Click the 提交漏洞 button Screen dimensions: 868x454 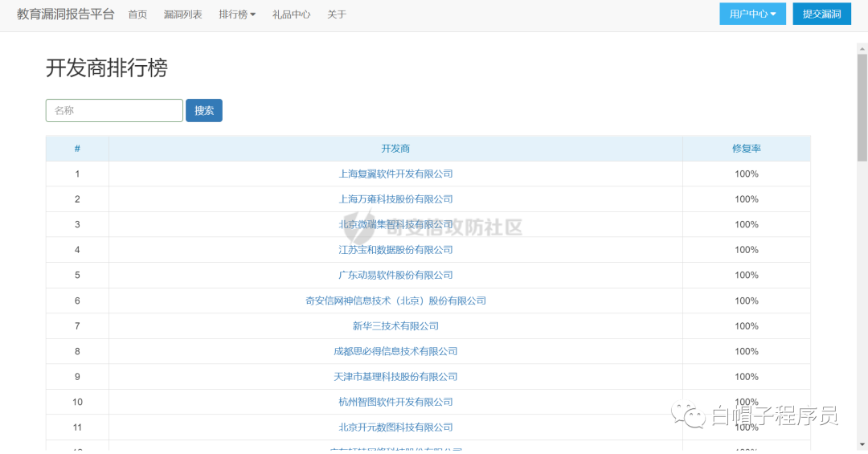pyautogui.click(x=821, y=14)
